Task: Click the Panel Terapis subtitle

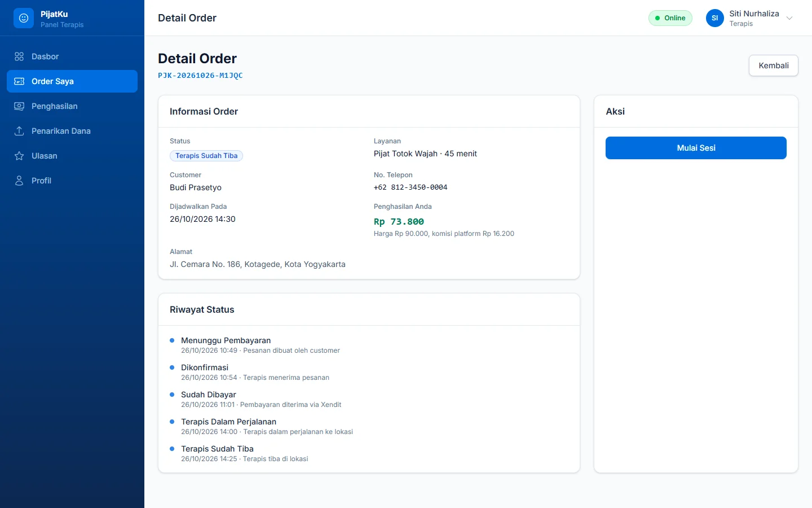Action: coord(62,25)
